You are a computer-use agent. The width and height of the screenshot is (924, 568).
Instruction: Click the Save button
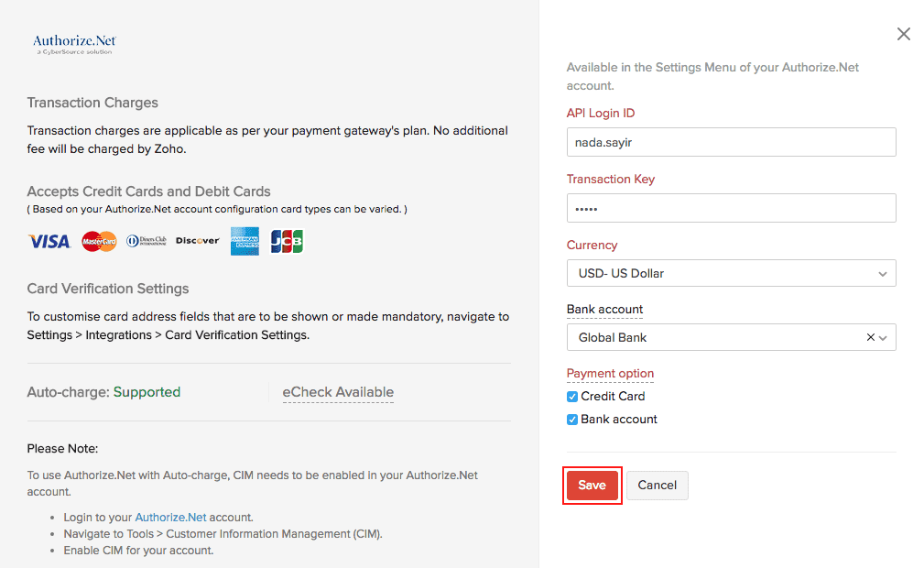(x=592, y=486)
